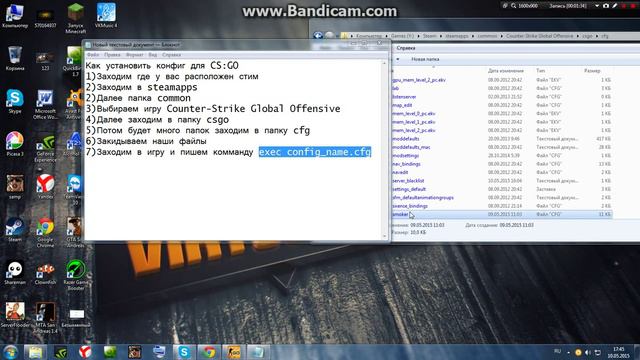
Task: Click the taskbar clock
Action: tap(618, 352)
